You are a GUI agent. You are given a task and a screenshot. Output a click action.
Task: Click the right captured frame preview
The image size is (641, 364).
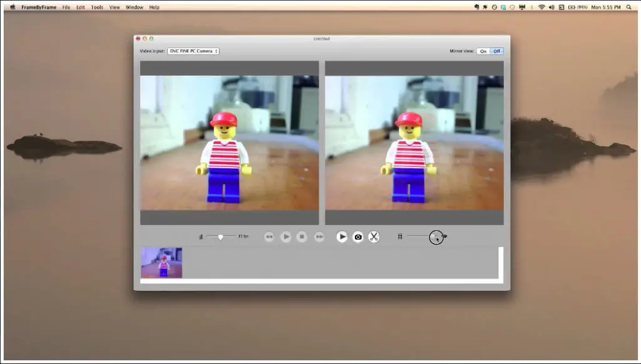414,143
